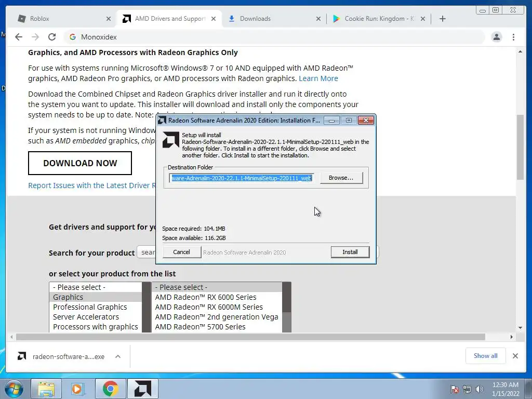Click Install in the Radeon setup dialog
532x399 pixels.
350,252
